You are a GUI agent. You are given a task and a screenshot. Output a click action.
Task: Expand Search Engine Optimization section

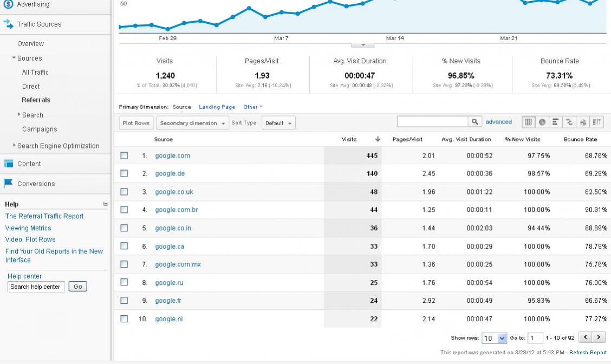[x=15, y=145]
